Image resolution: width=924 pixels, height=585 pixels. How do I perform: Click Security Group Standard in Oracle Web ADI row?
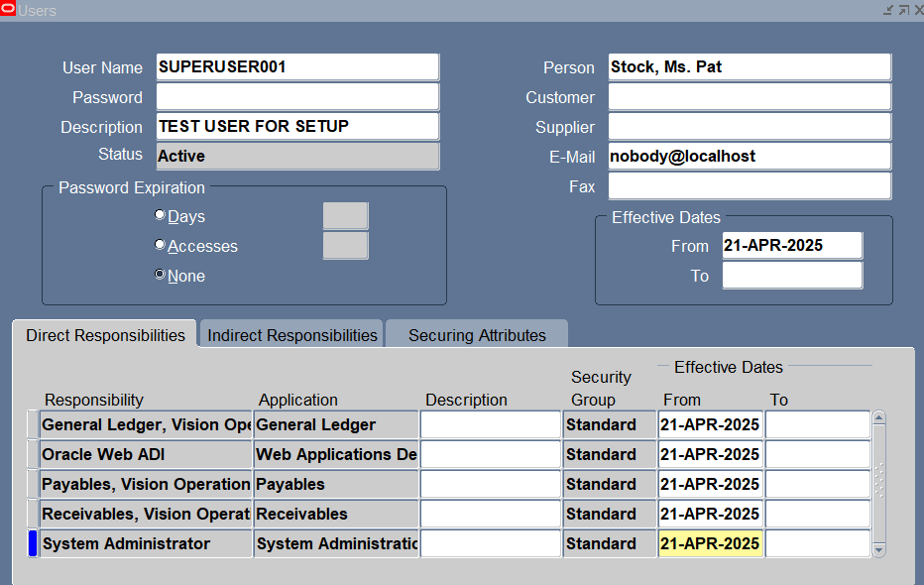[x=610, y=454]
